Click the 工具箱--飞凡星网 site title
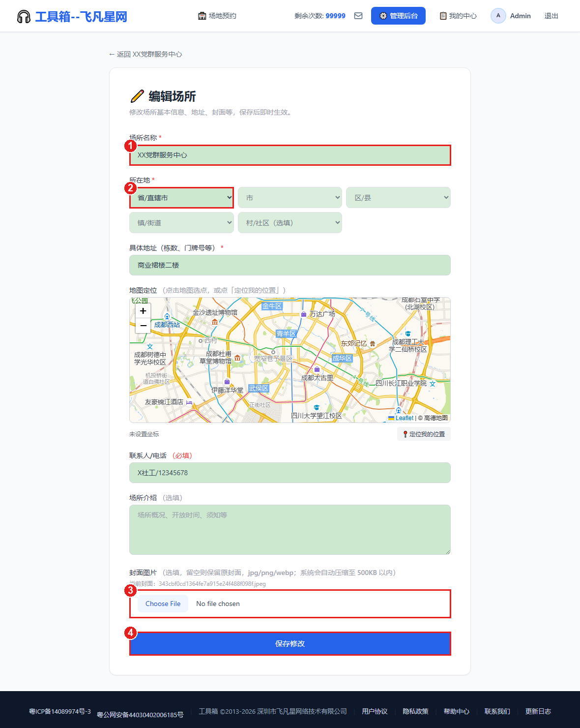 tap(81, 17)
